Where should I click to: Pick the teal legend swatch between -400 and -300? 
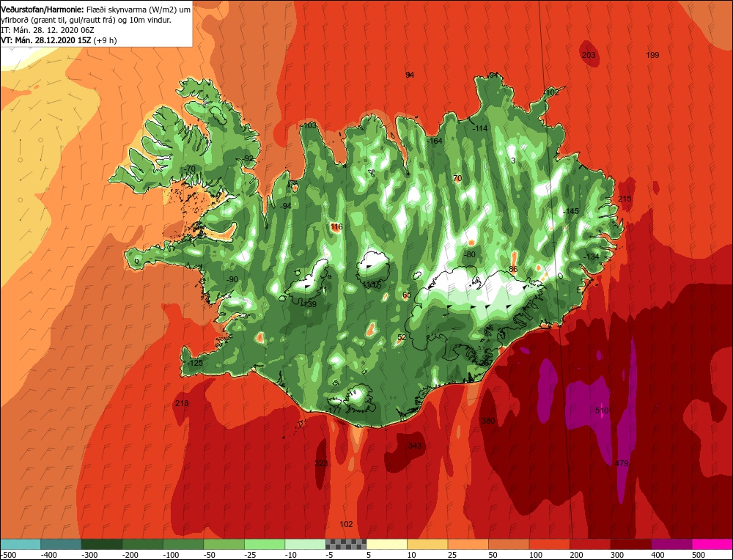61,544
